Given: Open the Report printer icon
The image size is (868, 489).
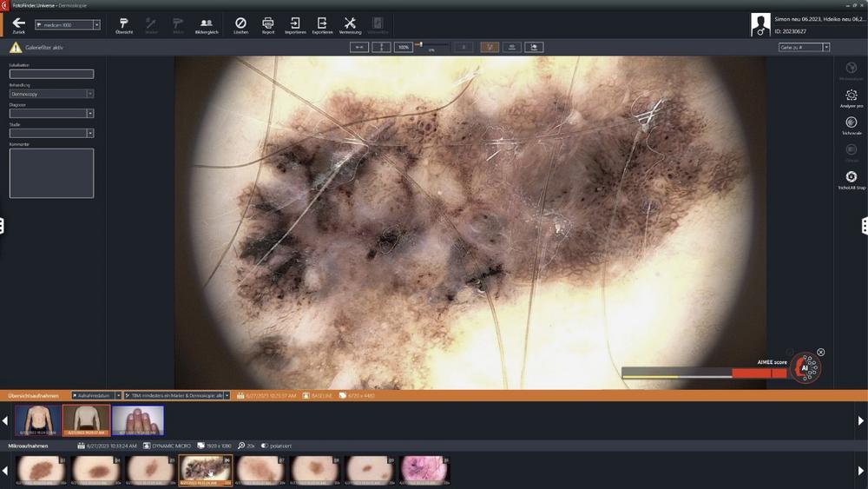Looking at the screenshot, I should click(x=268, y=23).
